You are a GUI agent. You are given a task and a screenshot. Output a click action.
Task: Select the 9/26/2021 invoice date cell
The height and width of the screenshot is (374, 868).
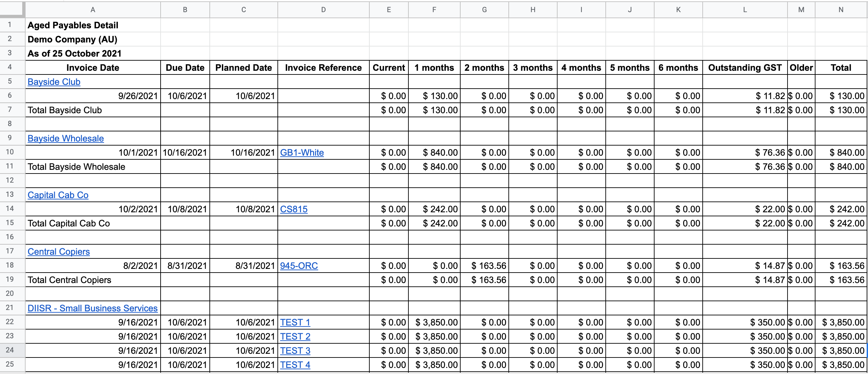pyautogui.click(x=93, y=96)
